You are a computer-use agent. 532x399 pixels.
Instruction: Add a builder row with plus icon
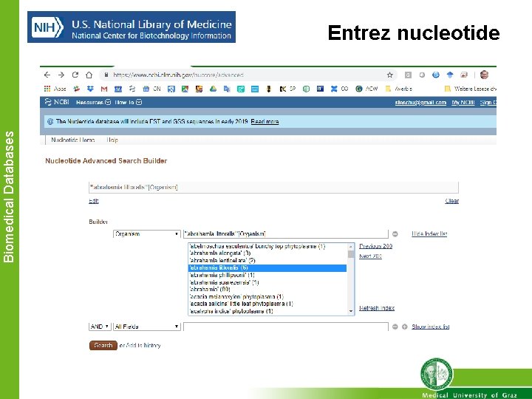pyautogui.click(x=405, y=327)
